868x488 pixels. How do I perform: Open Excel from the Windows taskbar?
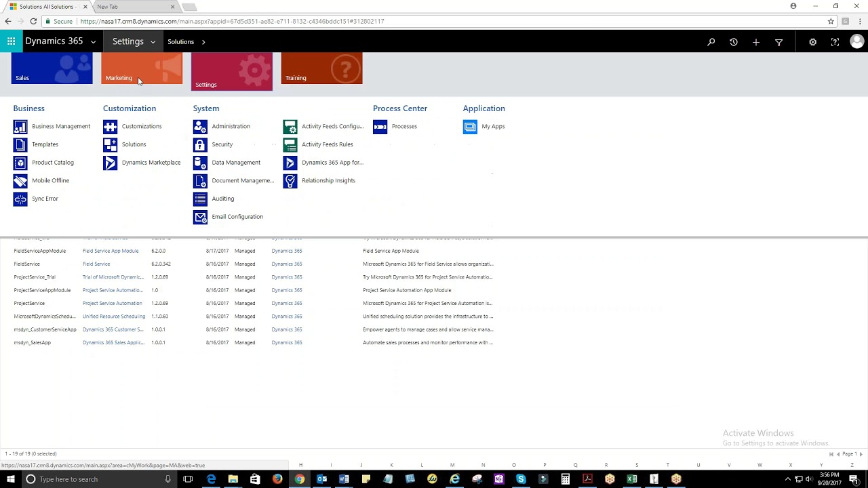pyautogui.click(x=631, y=479)
